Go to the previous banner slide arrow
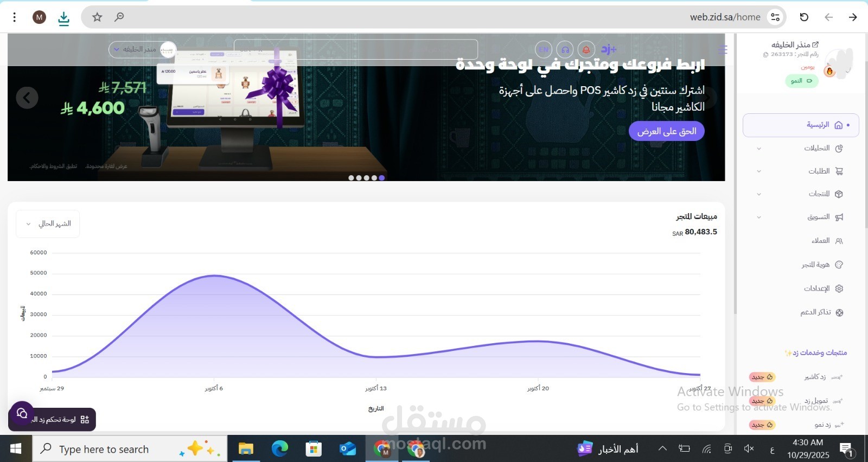The image size is (868, 462). click(x=27, y=98)
